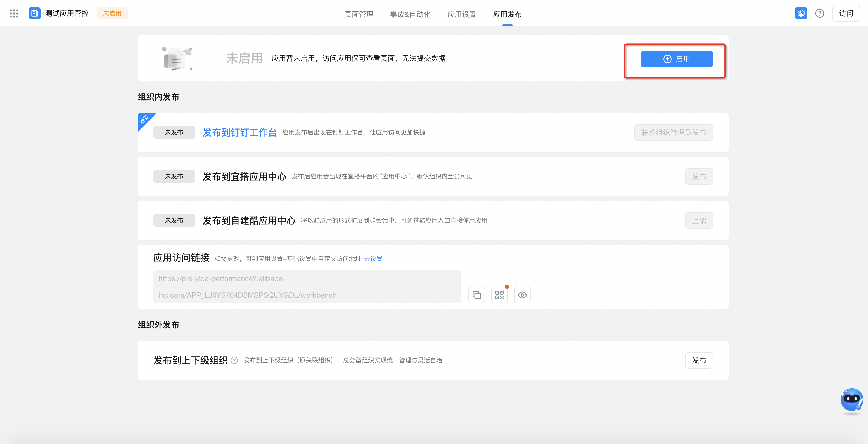This screenshot has height=444, width=868.
Task: Preview app via eye icon
Action: click(522, 295)
